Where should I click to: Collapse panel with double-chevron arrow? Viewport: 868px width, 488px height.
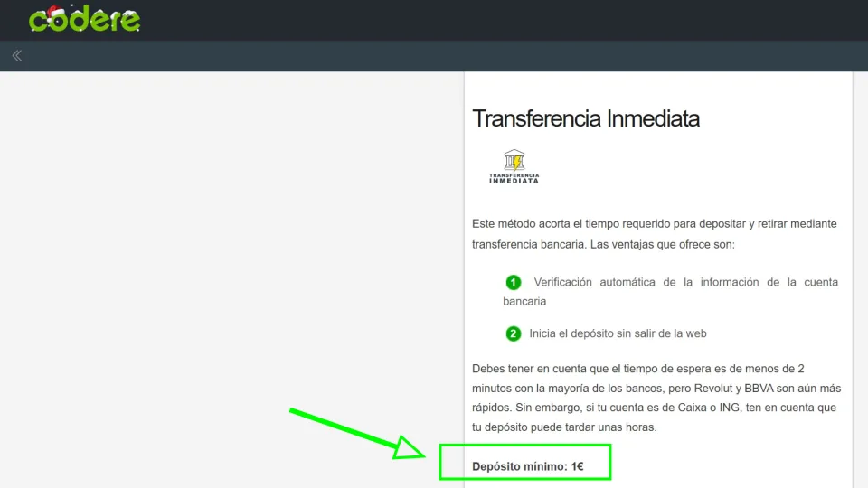coord(16,56)
